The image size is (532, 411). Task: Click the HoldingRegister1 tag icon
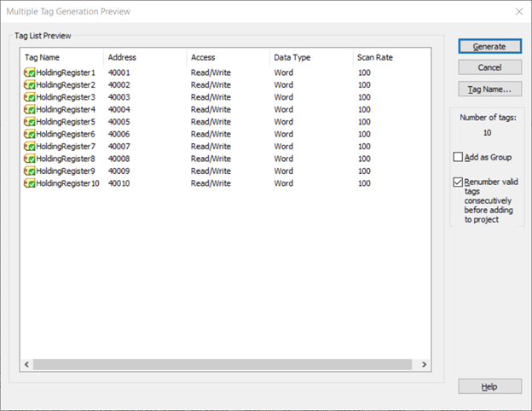coord(29,73)
